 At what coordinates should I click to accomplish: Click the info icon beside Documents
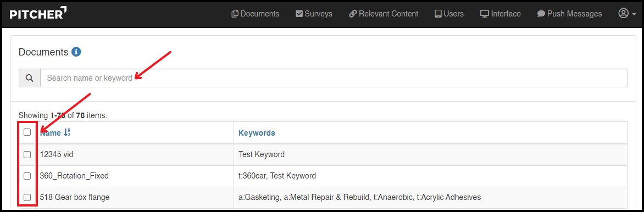click(76, 52)
